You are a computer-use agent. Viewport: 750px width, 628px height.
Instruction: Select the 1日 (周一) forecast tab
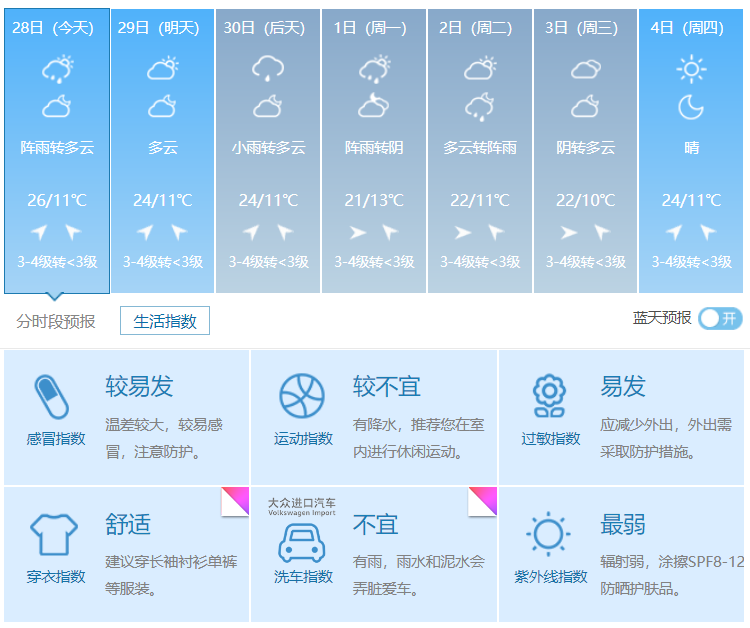(374, 151)
